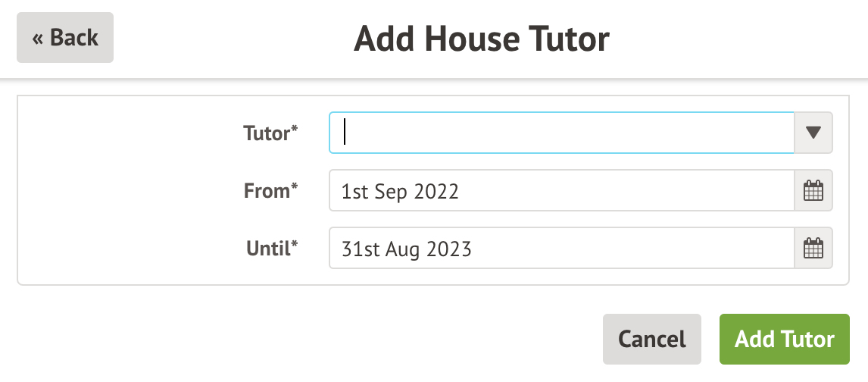Click the Add House Tutor heading
Screen dimensions: 868x382
point(481,39)
